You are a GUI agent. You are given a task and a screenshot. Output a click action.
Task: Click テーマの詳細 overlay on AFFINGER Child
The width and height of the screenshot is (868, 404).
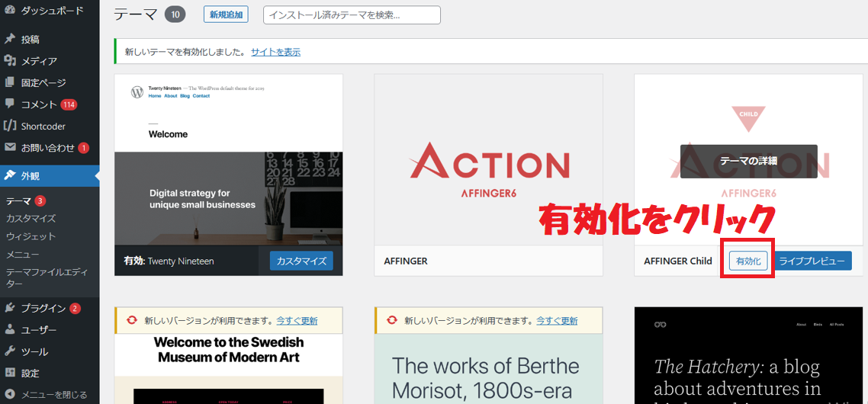click(748, 161)
